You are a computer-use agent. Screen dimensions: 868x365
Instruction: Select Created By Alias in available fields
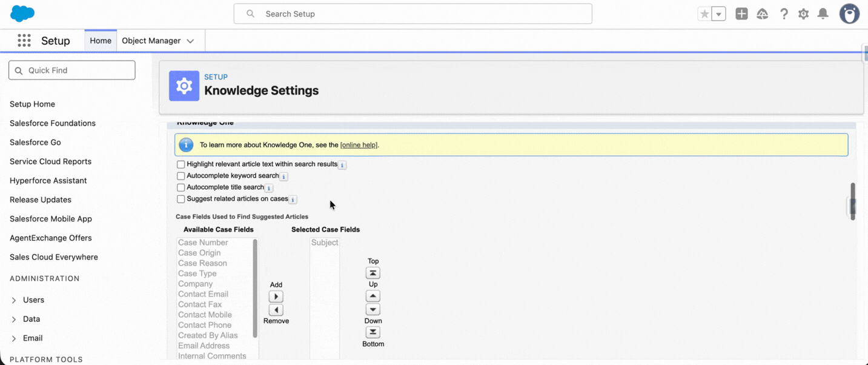coord(208,335)
